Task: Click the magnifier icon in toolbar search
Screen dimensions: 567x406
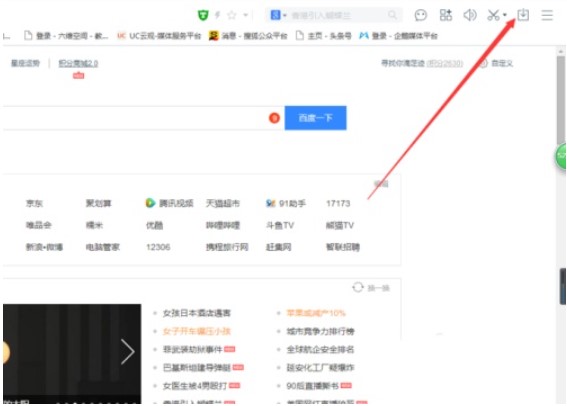Action: coord(392,15)
